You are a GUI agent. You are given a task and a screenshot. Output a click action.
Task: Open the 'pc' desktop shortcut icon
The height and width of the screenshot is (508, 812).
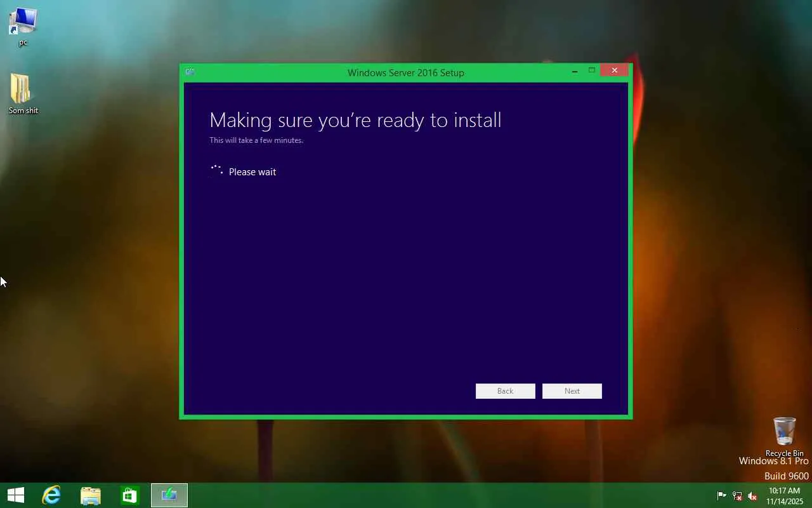23,27
